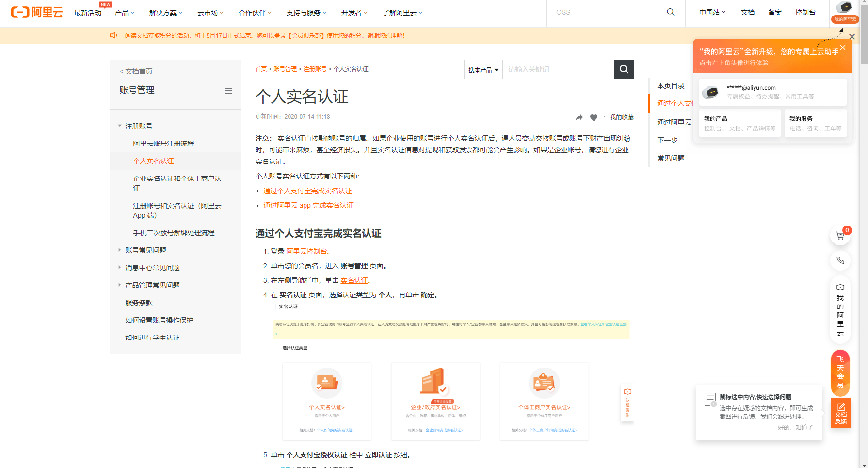Screen dimensions: 868x468
Task: Click 好的，知道了 in feedback tip
Action: pos(795,428)
